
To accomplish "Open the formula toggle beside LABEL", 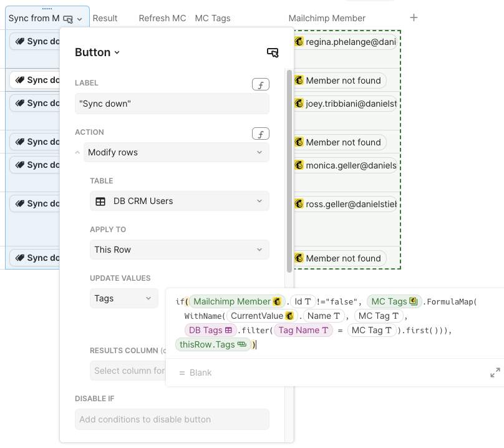I will pos(260,84).
